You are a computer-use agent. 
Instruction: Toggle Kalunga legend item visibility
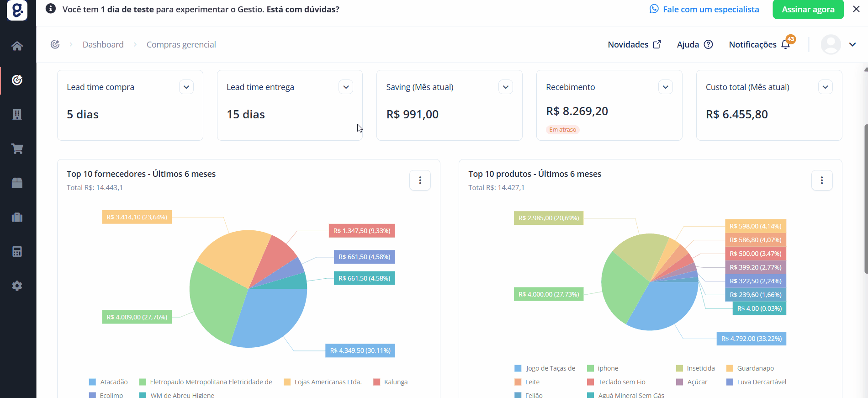(391, 382)
